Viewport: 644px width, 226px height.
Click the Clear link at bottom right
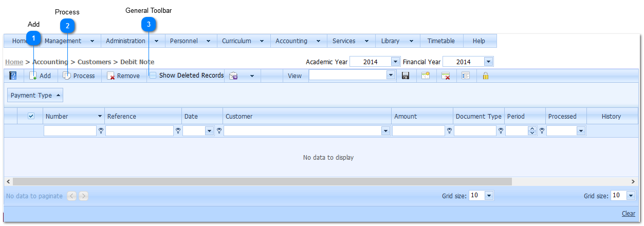tap(628, 214)
